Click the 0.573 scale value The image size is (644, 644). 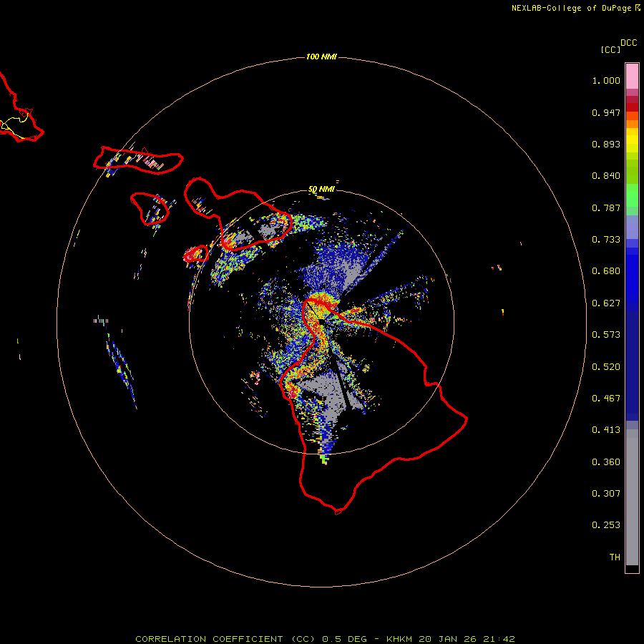[606, 335]
